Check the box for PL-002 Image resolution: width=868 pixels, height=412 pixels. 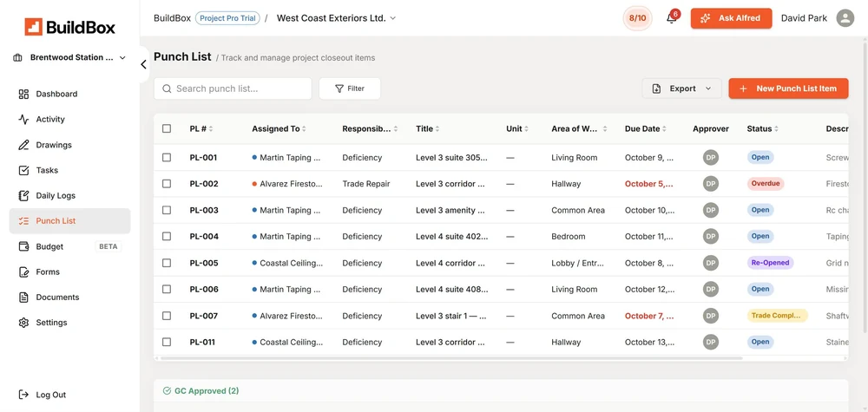click(x=167, y=184)
